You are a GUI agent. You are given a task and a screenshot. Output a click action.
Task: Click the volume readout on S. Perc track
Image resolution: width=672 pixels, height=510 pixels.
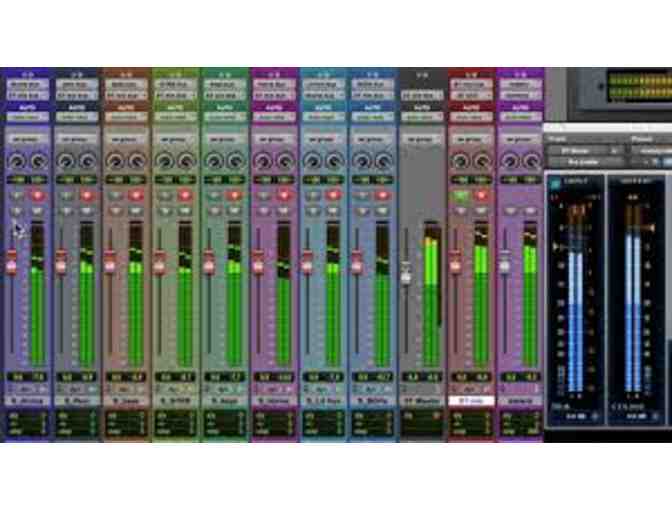point(66,376)
